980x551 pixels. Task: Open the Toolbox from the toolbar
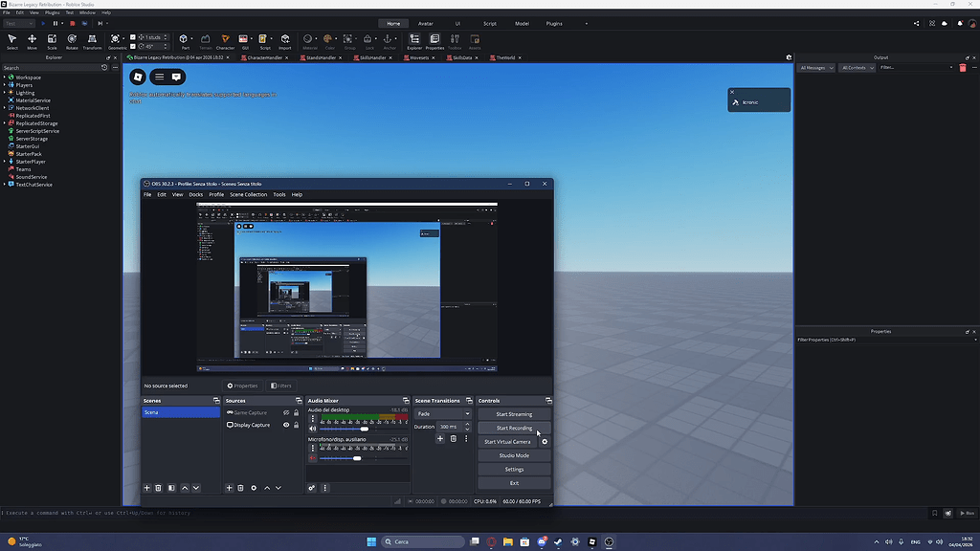455,41
